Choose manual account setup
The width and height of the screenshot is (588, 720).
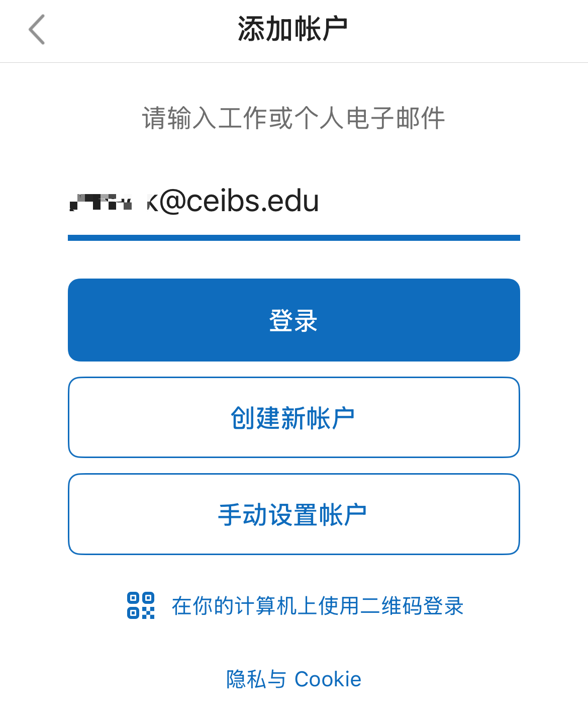pyautogui.click(x=293, y=514)
